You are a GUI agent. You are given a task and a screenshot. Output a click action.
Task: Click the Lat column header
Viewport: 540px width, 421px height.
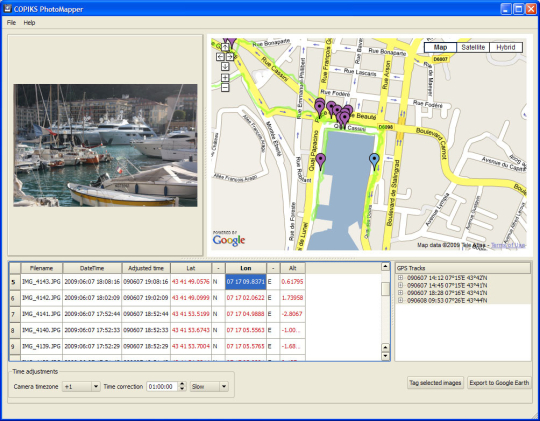coord(191,268)
